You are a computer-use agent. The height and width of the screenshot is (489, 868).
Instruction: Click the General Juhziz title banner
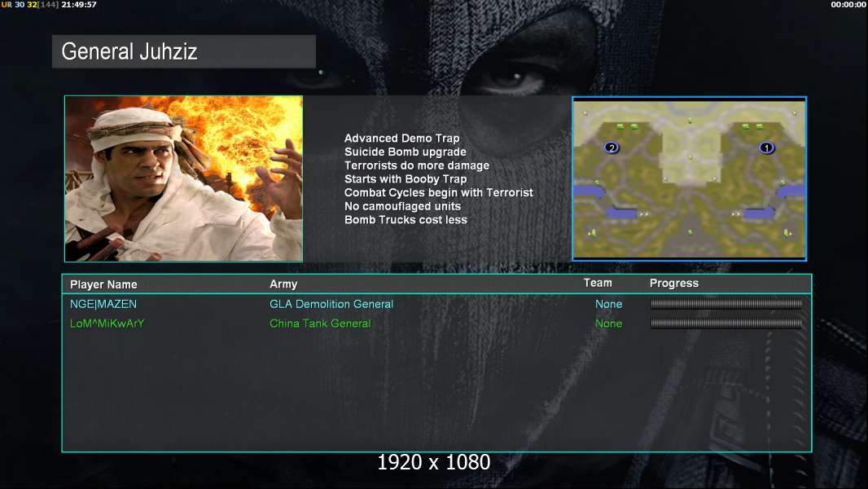184,51
